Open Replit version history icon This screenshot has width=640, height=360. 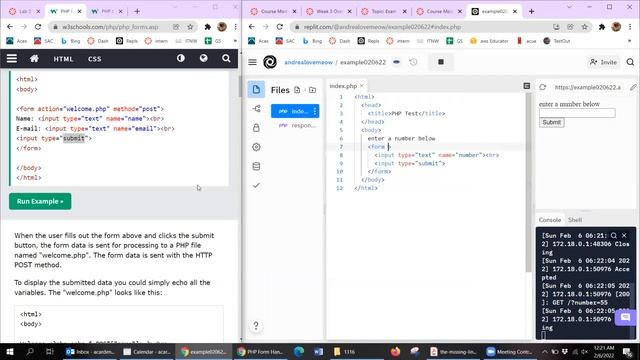[x=413, y=62]
